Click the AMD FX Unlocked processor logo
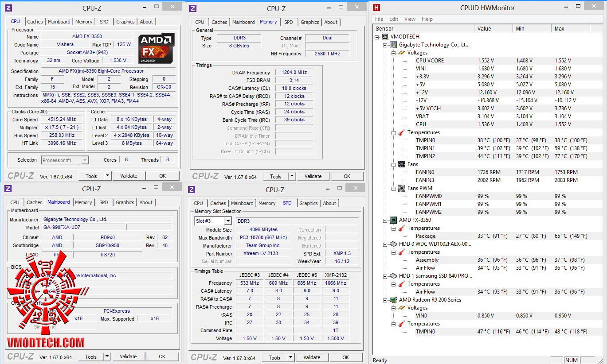607x364 pixels. 156,48
